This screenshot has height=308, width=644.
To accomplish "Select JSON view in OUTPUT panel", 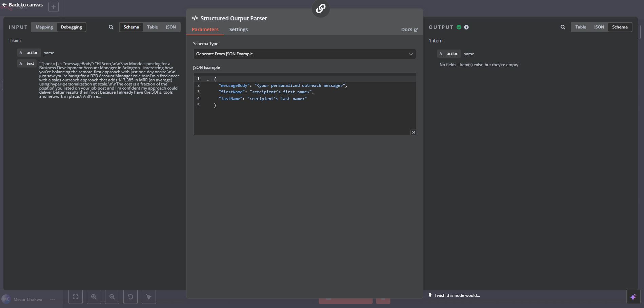I will [x=599, y=27].
